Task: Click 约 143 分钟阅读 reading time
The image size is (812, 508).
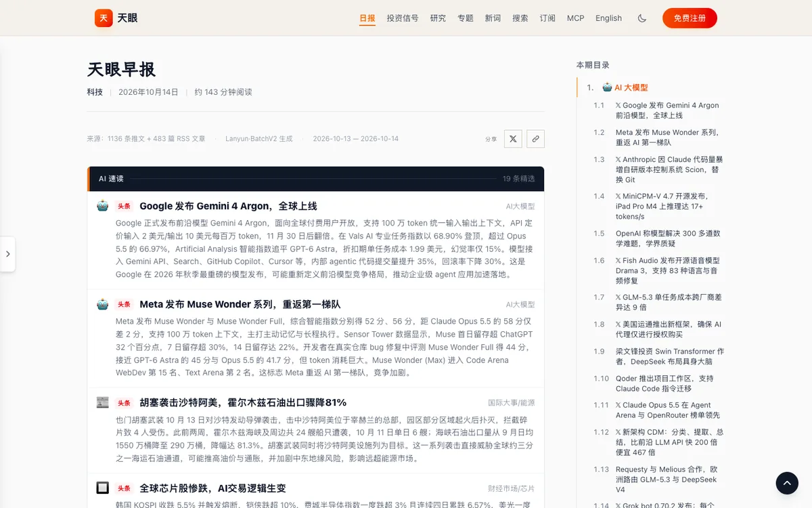Action: (x=223, y=92)
